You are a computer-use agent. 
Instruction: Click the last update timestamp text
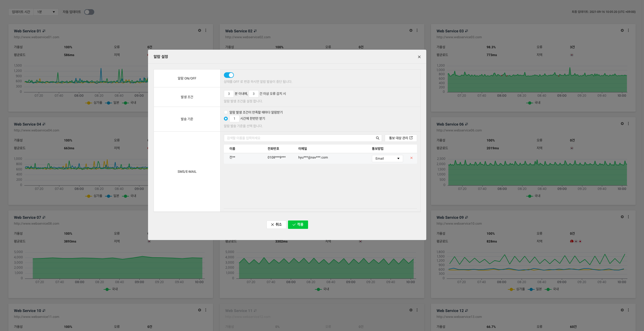point(603,12)
